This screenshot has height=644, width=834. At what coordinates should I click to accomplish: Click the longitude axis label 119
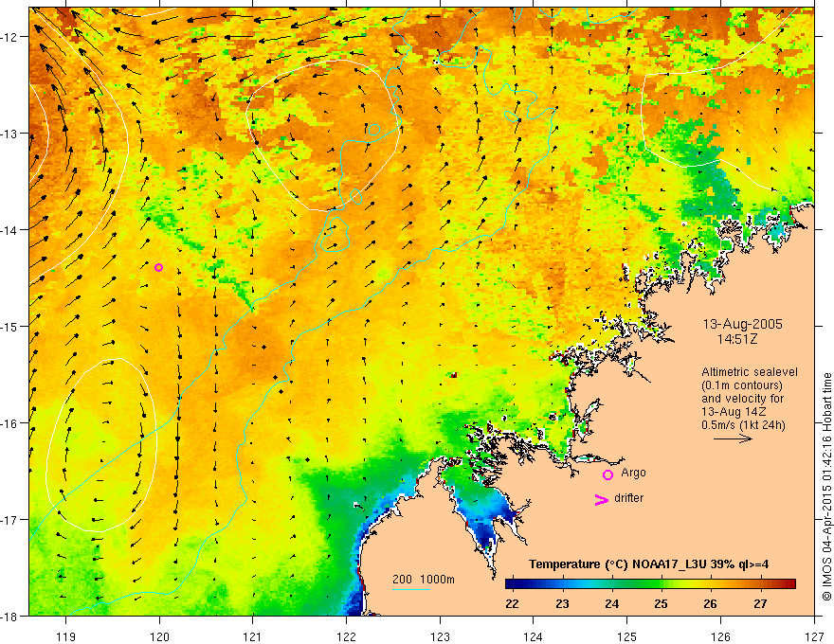click(66, 636)
